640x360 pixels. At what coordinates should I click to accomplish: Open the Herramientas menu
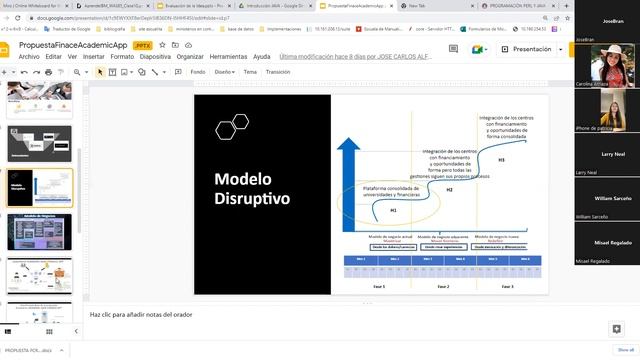pyautogui.click(x=228, y=57)
